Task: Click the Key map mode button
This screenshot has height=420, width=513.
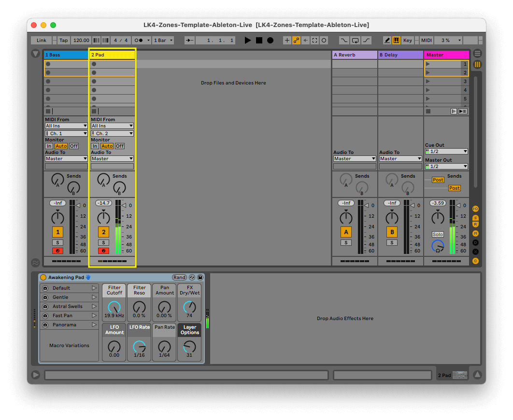Action: [408, 40]
